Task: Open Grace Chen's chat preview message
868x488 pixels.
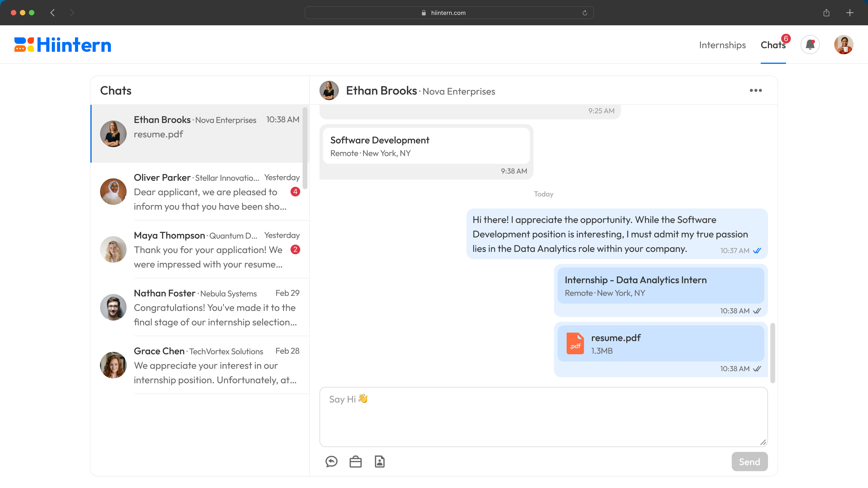Action: click(x=215, y=373)
